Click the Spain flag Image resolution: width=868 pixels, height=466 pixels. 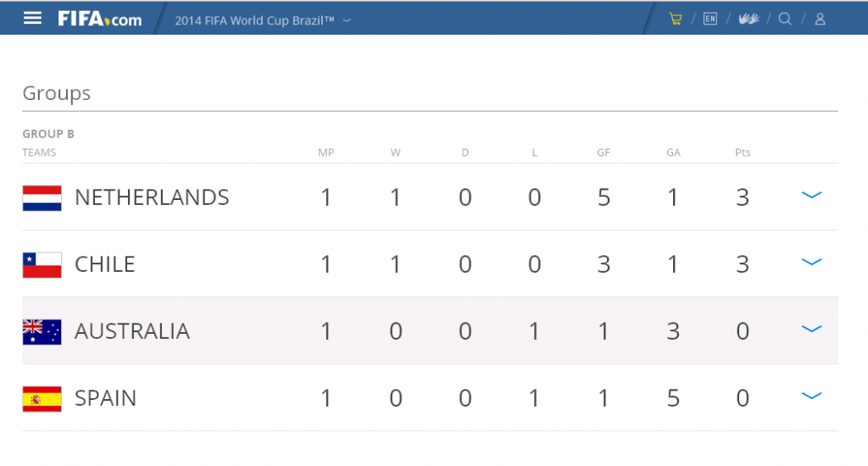click(42, 399)
